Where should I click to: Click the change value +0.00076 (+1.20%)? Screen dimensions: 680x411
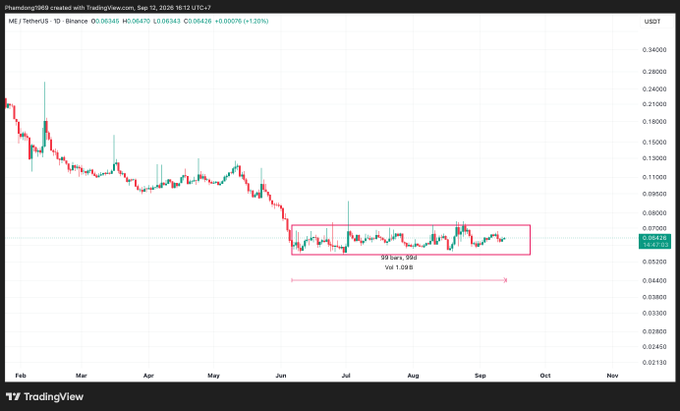pyautogui.click(x=242, y=21)
